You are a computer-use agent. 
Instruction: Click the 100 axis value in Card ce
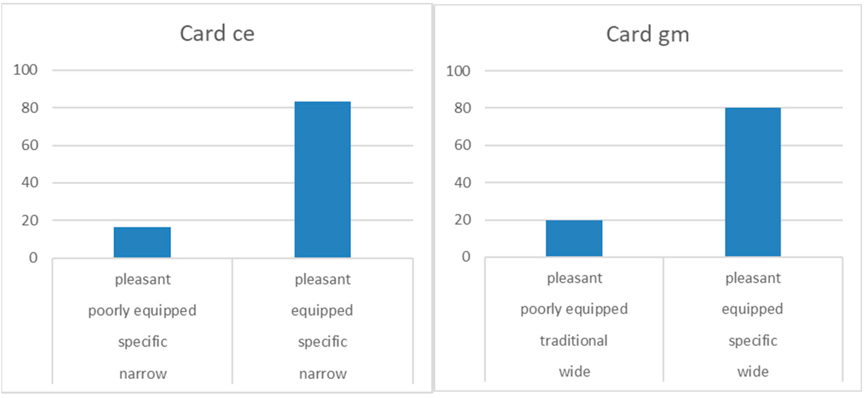point(25,70)
